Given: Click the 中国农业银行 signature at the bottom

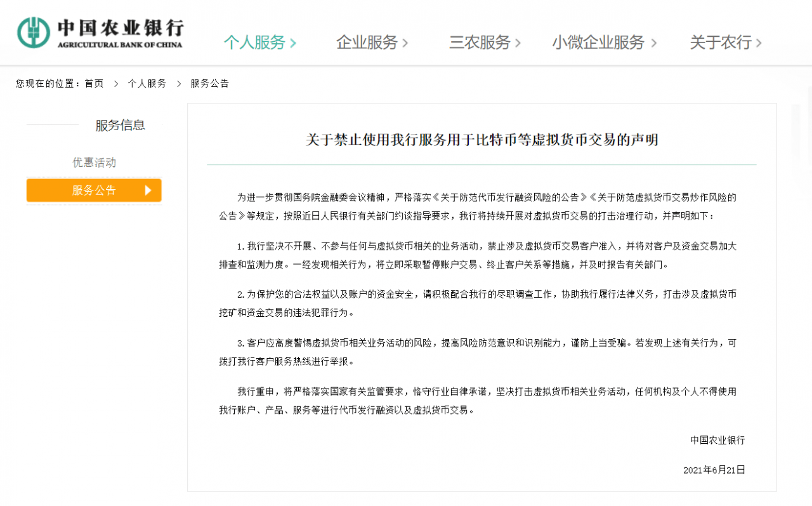Looking at the screenshot, I should (x=717, y=440).
